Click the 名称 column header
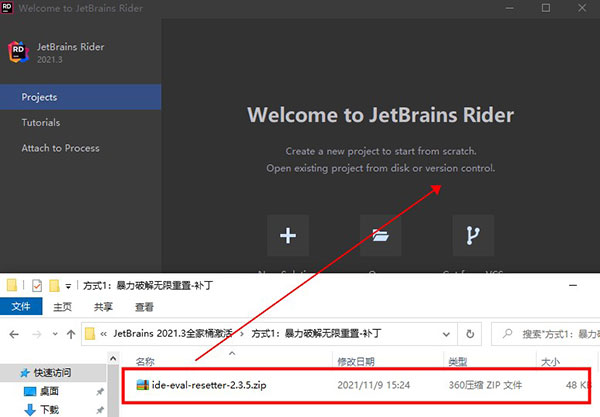 click(x=145, y=362)
